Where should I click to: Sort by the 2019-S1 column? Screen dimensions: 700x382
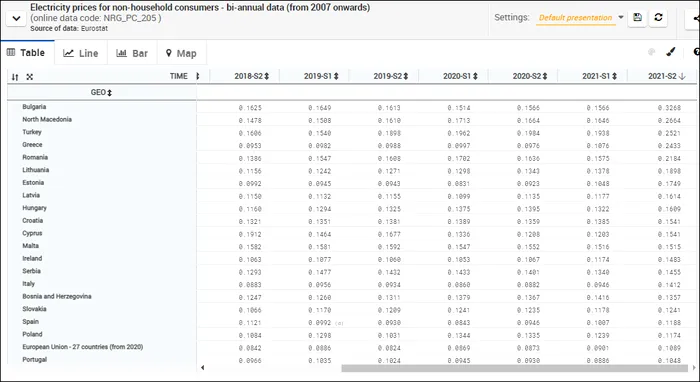click(336, 76)
